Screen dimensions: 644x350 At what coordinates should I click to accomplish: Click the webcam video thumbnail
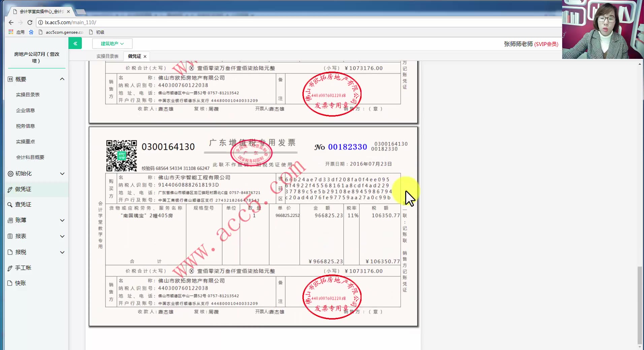(603, 30)
